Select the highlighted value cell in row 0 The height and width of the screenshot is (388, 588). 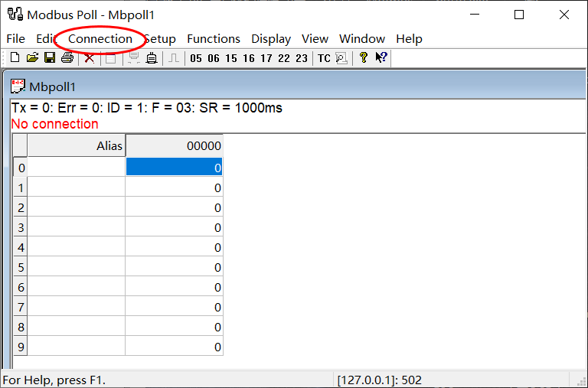[x=174, y=168]
